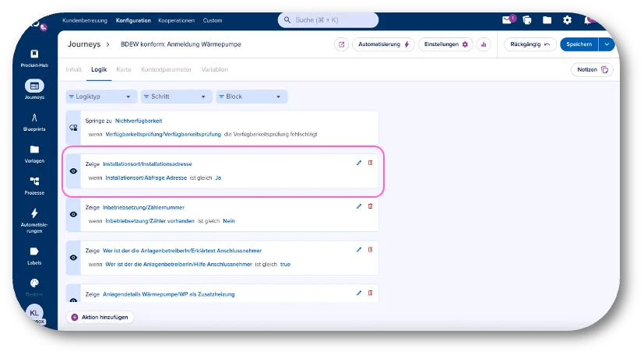The height and width of the screenshot is (355, 644).
Task: Open the Kundenbetreuung menu
Action: [85, 20]
